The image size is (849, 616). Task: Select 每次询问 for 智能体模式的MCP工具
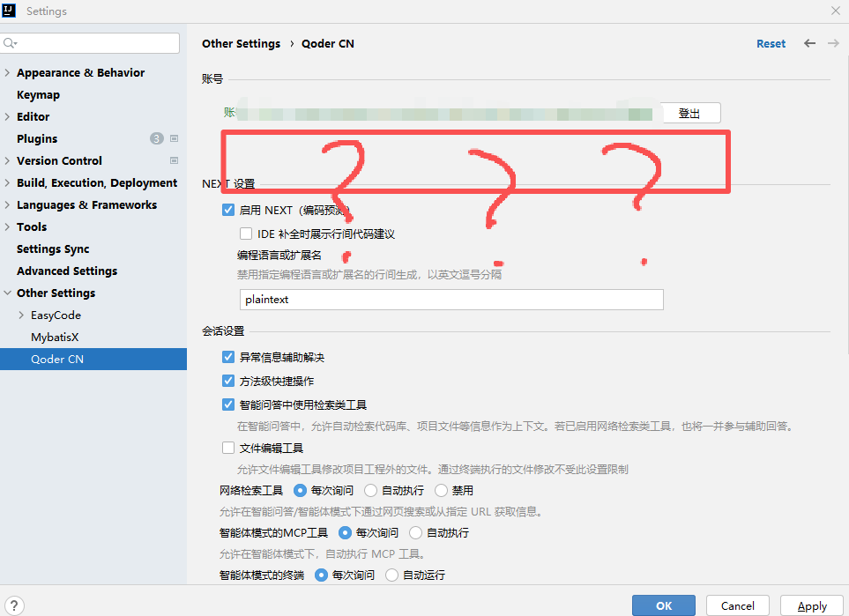tap(345, 532)
